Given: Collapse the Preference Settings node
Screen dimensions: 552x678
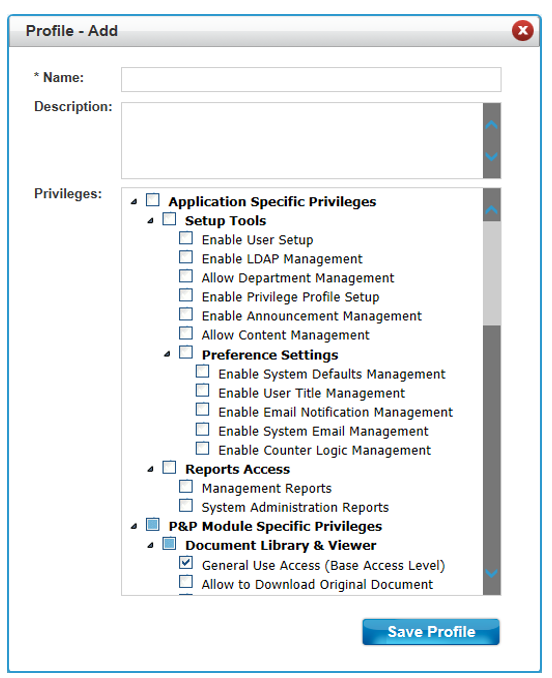Looking at the screenshot, I should (x=167, y=355).
